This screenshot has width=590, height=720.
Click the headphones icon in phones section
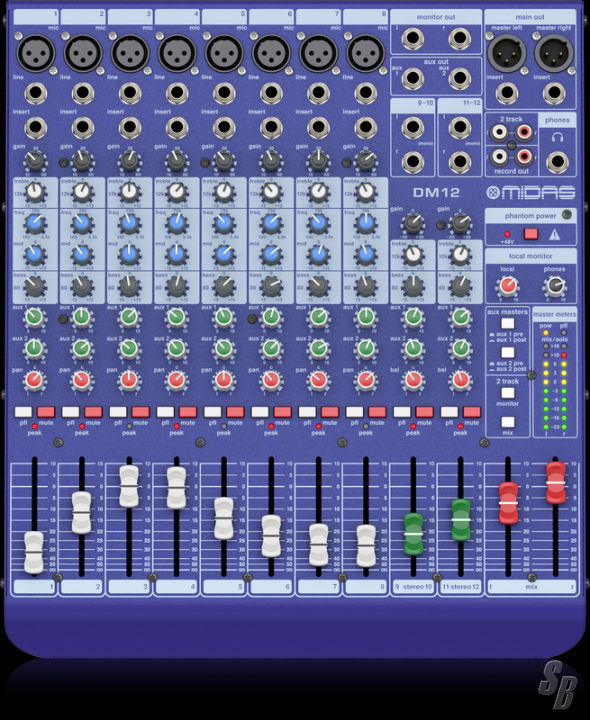click(x=557, y=137)
